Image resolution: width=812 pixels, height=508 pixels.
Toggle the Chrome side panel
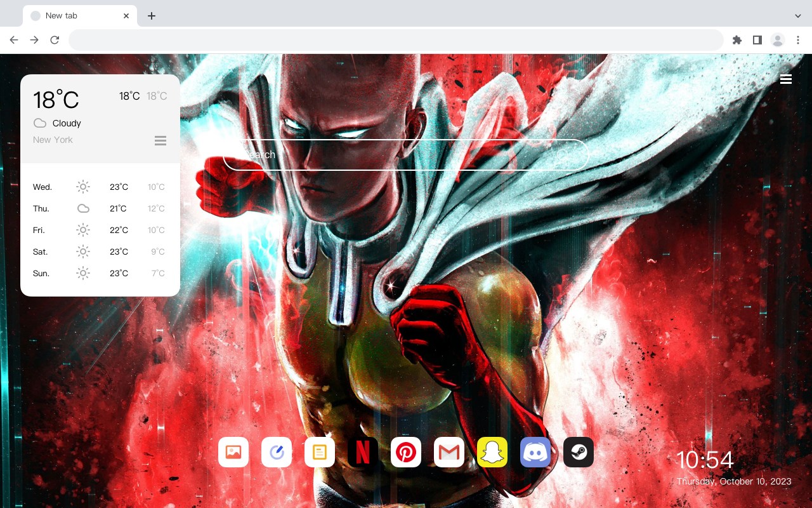757,40
